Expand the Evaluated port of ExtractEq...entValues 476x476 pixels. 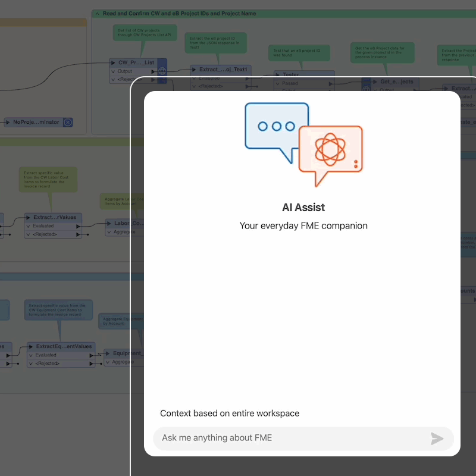[x=31, y=355]
